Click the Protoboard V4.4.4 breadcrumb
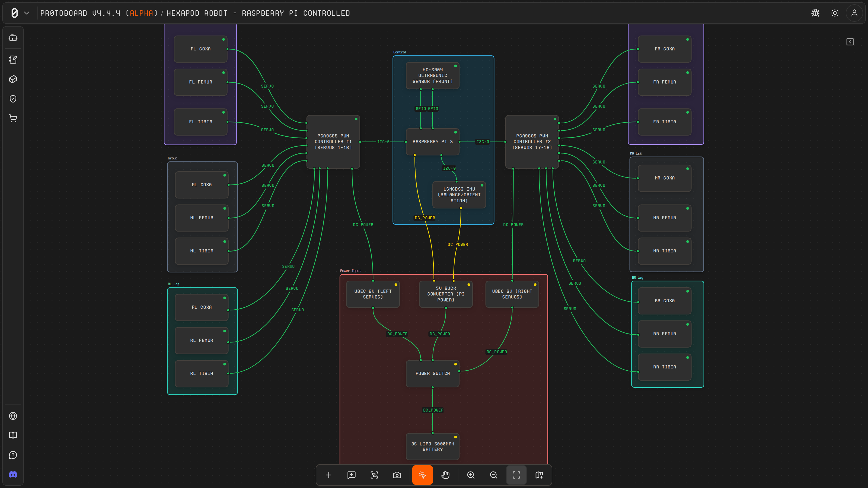 99,13
